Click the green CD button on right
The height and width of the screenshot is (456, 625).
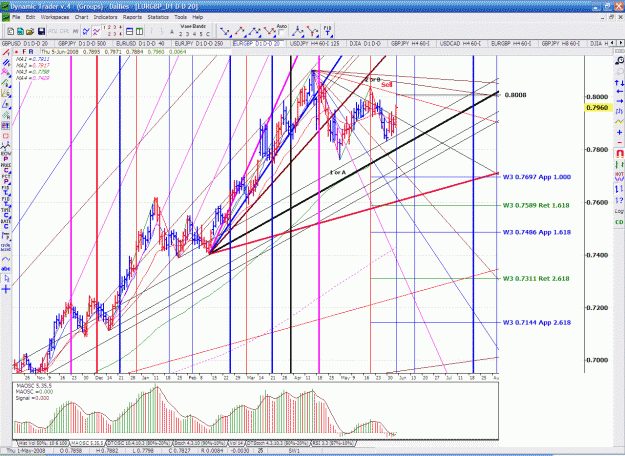(619, 222)
